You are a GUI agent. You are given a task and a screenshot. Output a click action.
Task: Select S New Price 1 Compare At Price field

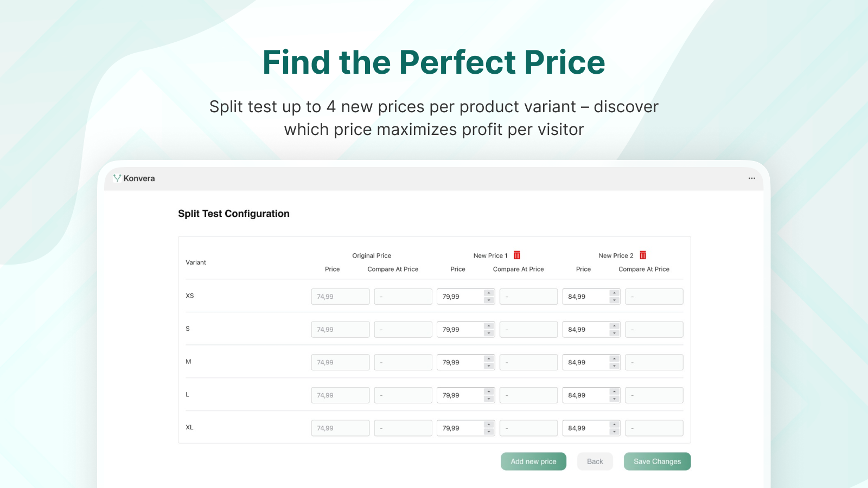point(528,330)
